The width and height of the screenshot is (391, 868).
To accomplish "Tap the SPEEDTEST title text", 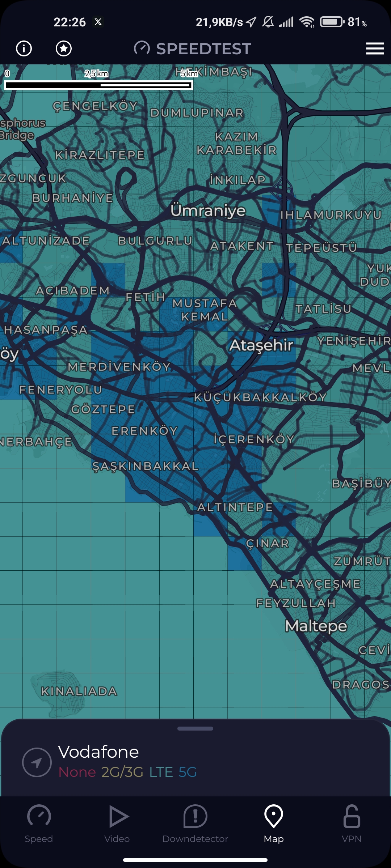I will (x=203, y=49).
